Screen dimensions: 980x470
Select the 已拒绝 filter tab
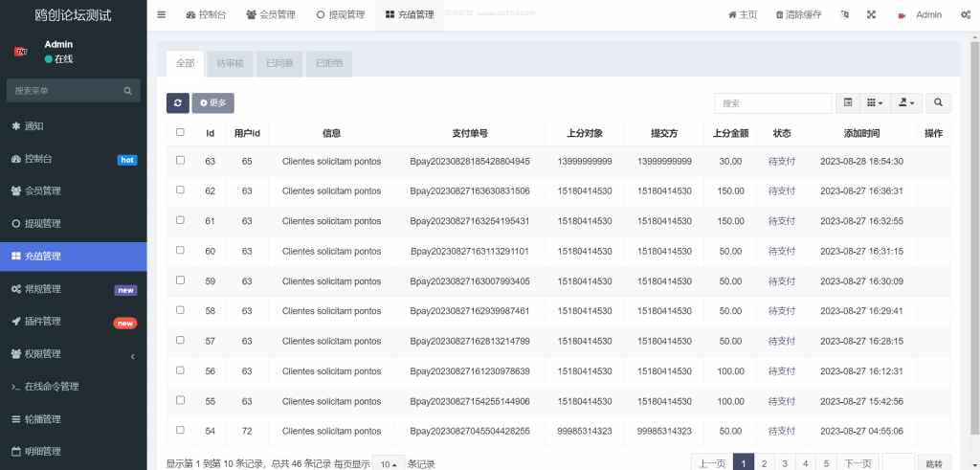tap(329, 64)
